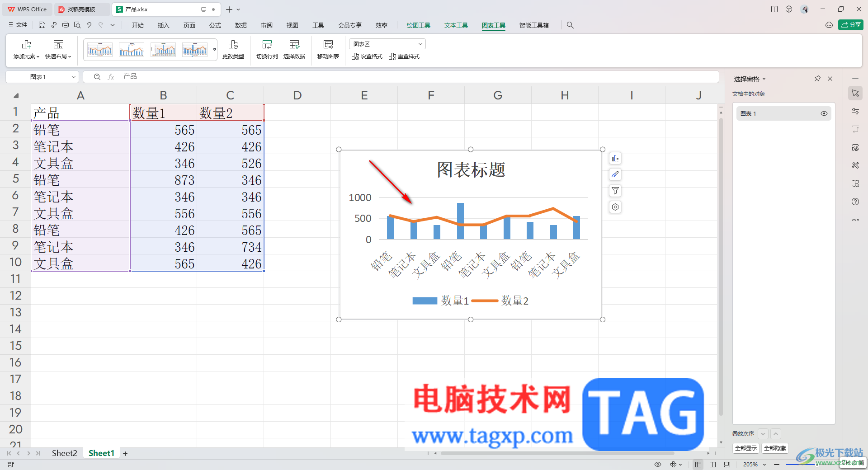Click 全部显示 (Show All) button
The image size is (868, 470).
(746, 448)
